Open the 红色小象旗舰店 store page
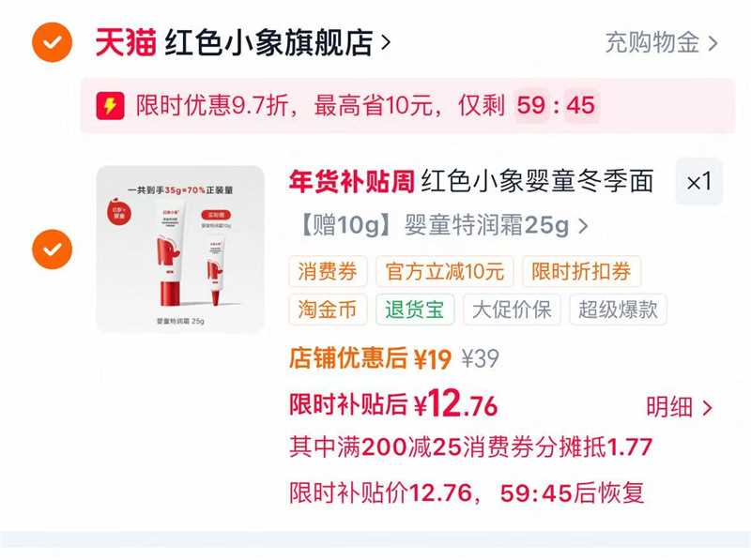This screenshot has height=560, width=751. pyautogui.click(x=269, y=42)
